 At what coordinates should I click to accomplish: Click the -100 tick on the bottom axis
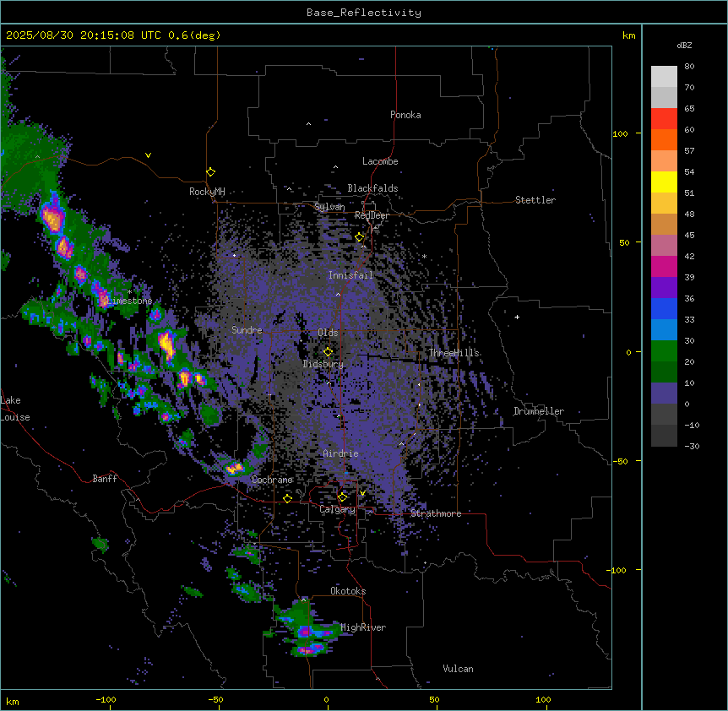click(x=106, y=700)
